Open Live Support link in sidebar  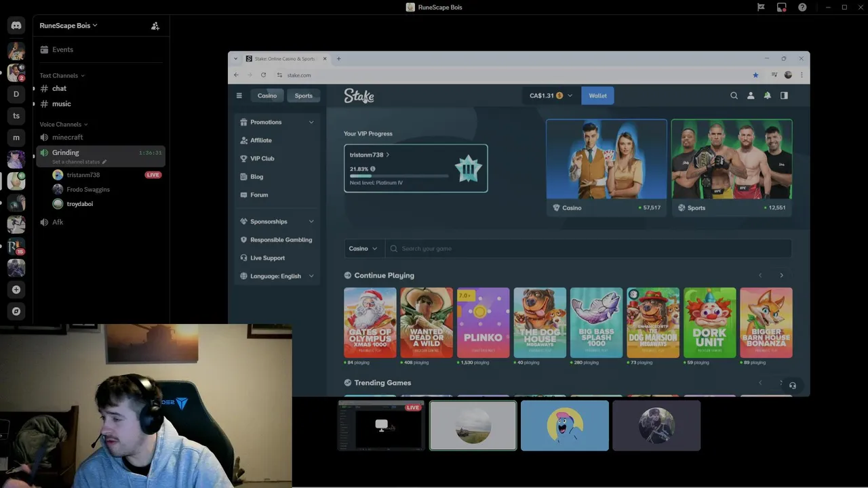click(267, 258)
